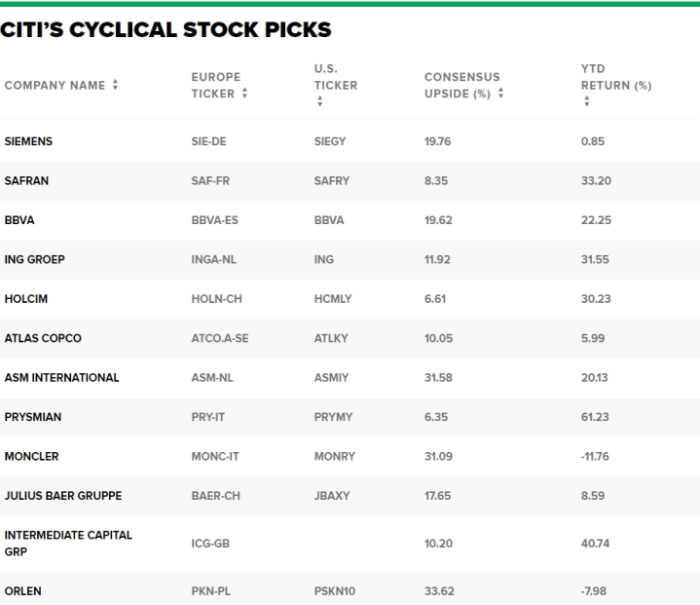Select the ING U.S. ticker cell
This screenshot has height=605, width=700.
(x=323, y=259)
